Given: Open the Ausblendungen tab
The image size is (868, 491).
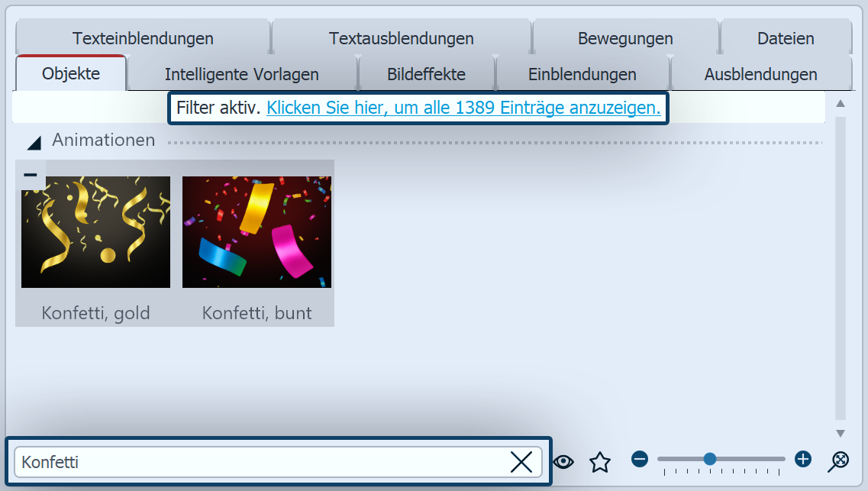Looking at the screenshot, I should coord(760,74).
